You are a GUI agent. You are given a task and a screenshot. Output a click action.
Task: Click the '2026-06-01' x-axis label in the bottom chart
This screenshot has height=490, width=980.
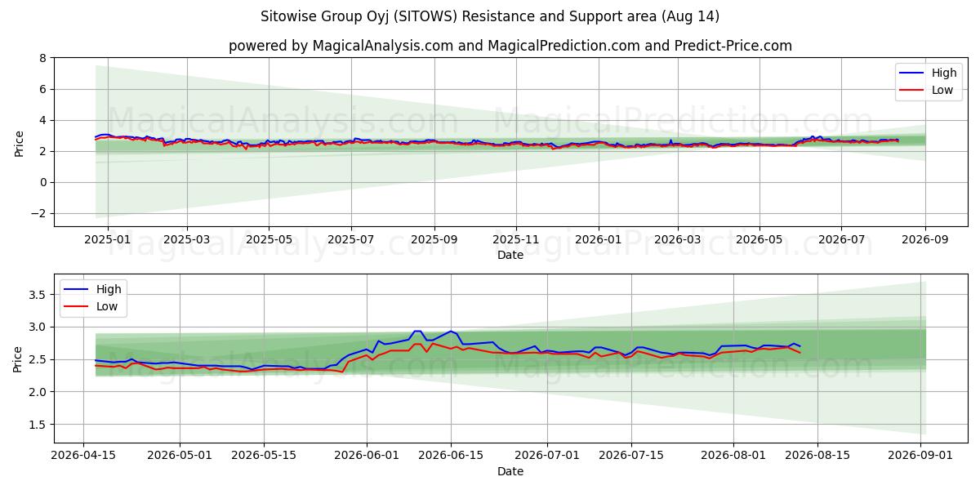[365, 457]
